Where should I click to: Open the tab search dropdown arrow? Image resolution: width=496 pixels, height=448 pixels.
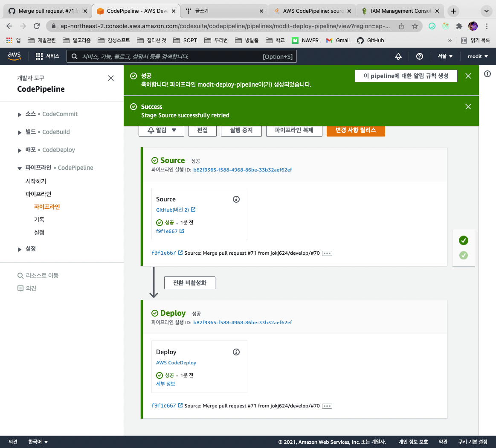[487, 11]
